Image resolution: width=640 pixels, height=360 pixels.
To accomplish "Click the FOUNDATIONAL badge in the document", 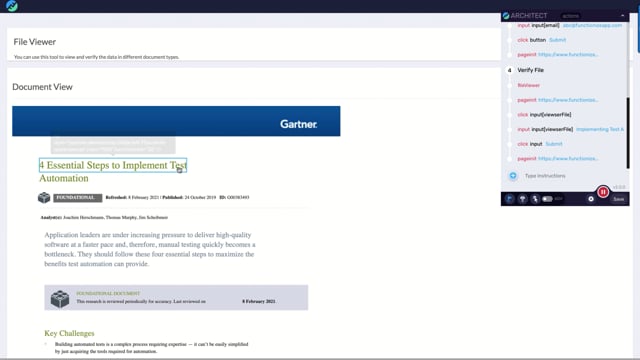I will tap(78, 198).
